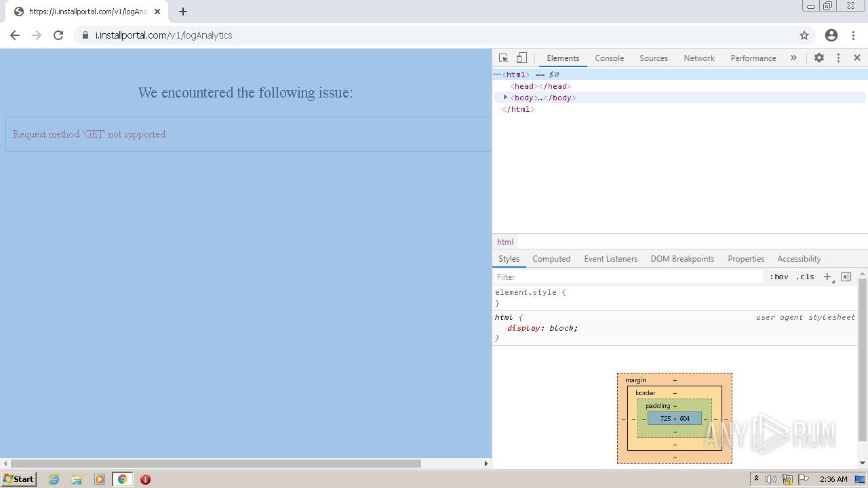Click the horizontal page scrollbar thumb
The height and width of the screenshot is (488, 868).
215,464
